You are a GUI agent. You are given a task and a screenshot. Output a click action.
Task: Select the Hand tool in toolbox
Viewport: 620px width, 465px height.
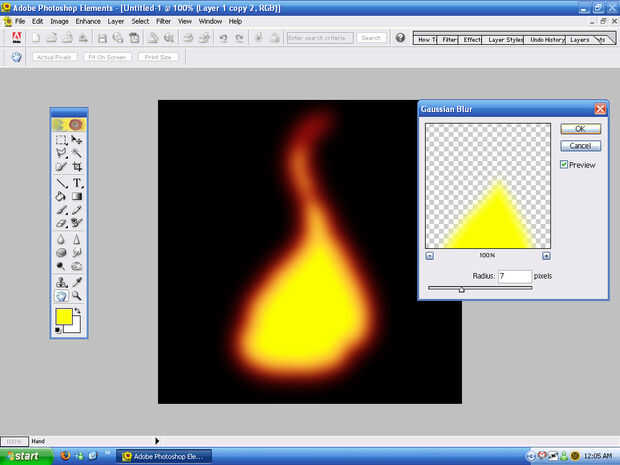61,296
